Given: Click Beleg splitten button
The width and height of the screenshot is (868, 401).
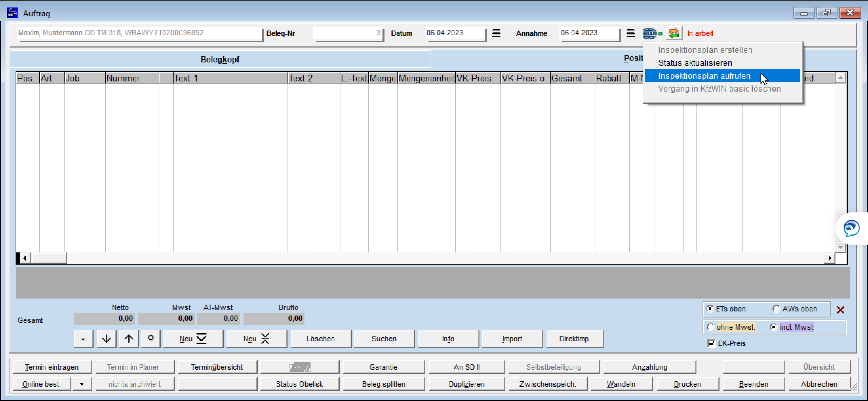Looking at the screenshot, I should pos(383,384).
